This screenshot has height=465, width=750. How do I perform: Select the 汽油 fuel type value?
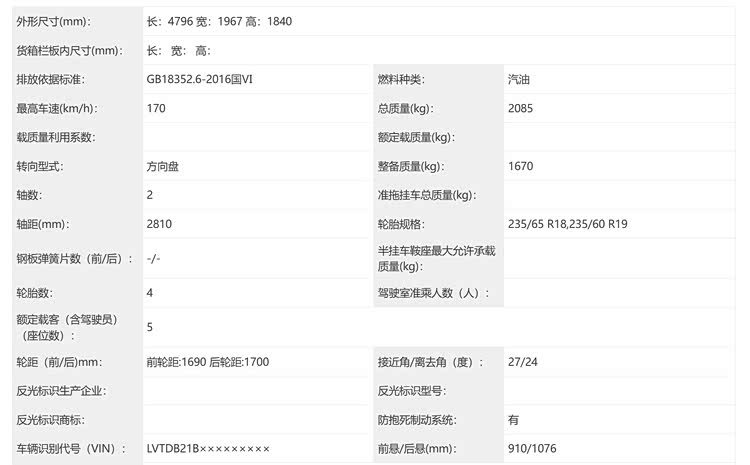tap(520, 79)
